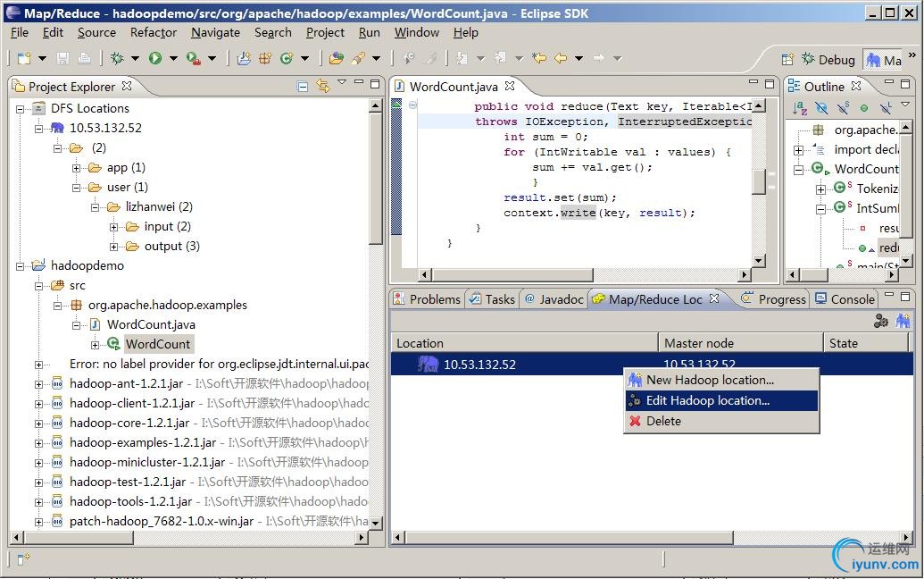Screen dimensions: 924x579
Task: Open the File menu
Action: [x=20, y=32]
